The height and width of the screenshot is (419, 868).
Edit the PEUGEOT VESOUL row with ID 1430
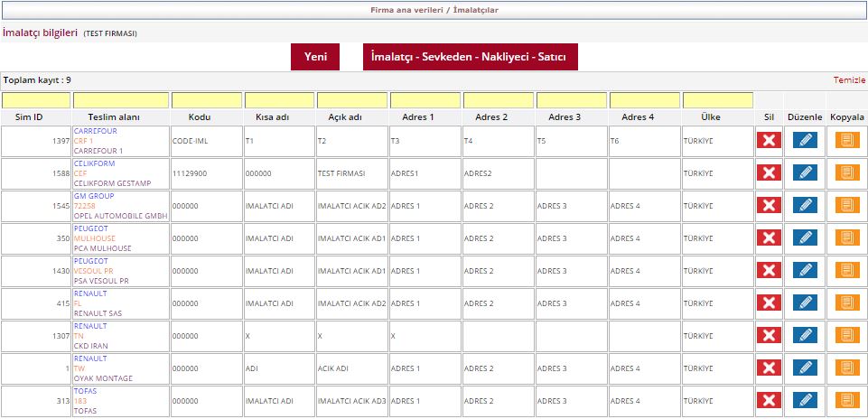[x=804, y=270]
